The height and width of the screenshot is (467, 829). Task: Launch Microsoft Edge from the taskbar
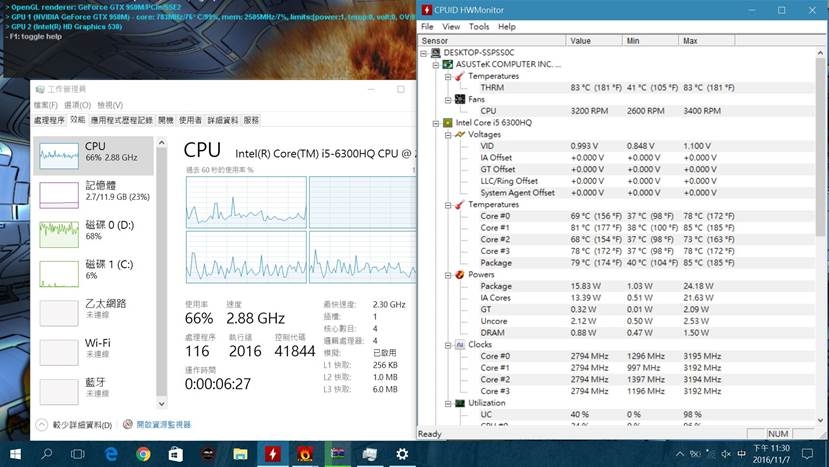coord(111,454)
